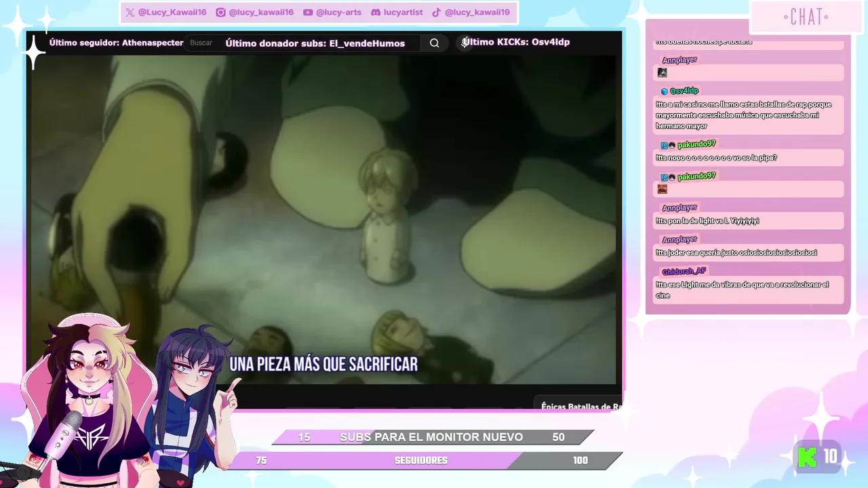Viewport: 868px width, 488px height.
Task: Click the Instagram logo icon
Action: 220,12
